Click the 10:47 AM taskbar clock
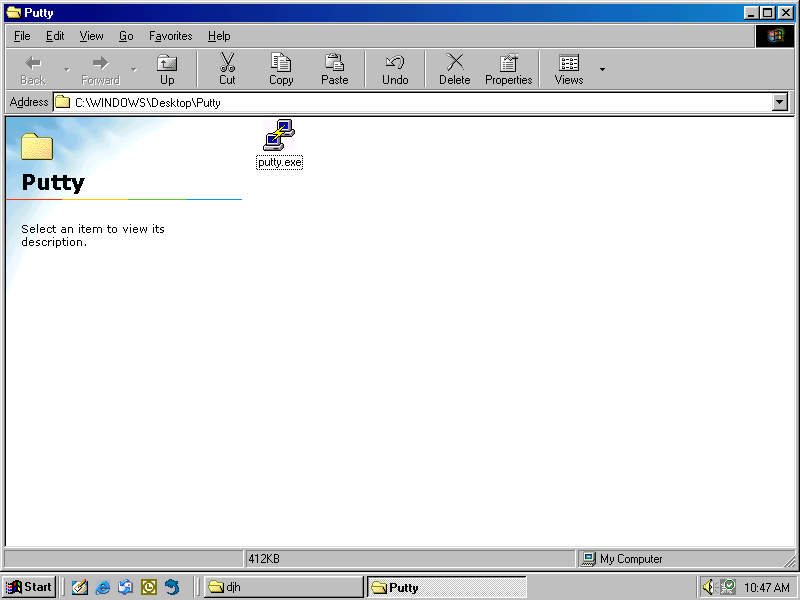The image size is (800, 600). click(767, 587)
